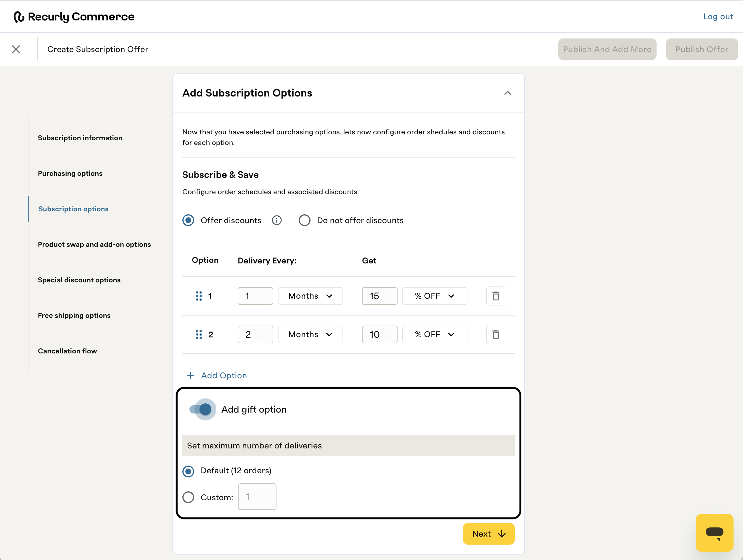743x560 pixels.
Task: Open % OFF dropdown for option 2
Action: [434, 334]
